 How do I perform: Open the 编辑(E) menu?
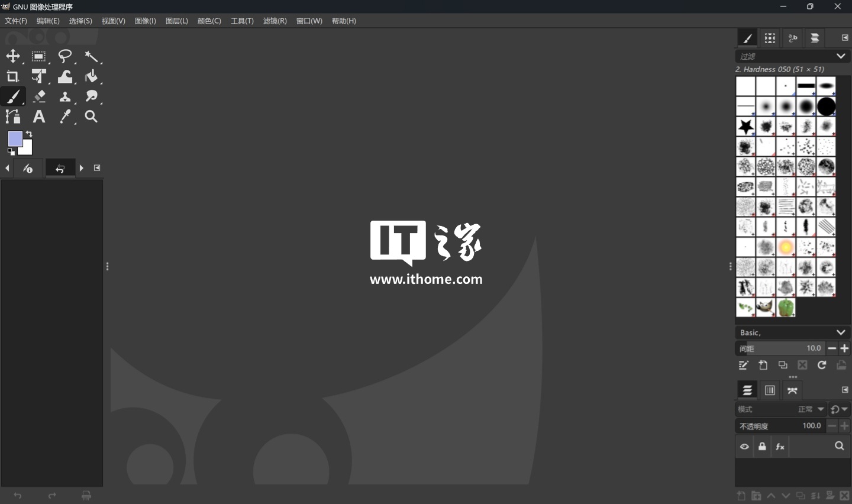coord(48,21)
